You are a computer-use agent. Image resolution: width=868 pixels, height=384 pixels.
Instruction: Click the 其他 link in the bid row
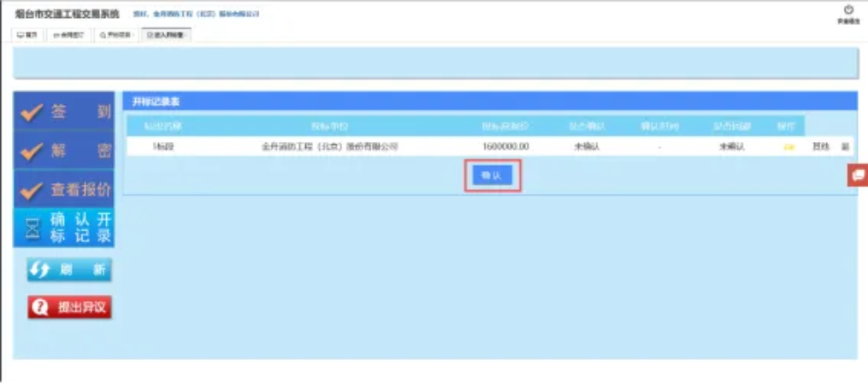click(820, 147)
